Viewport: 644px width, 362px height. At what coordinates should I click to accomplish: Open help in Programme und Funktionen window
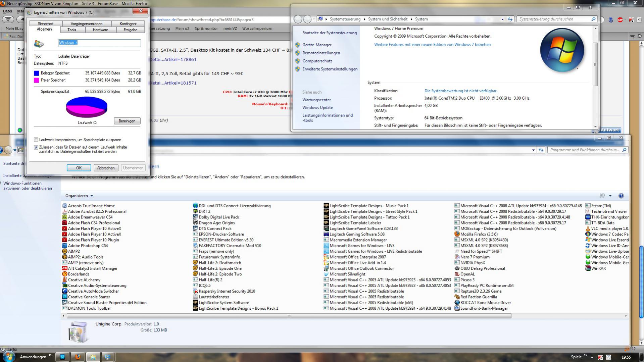pos(621,196)
